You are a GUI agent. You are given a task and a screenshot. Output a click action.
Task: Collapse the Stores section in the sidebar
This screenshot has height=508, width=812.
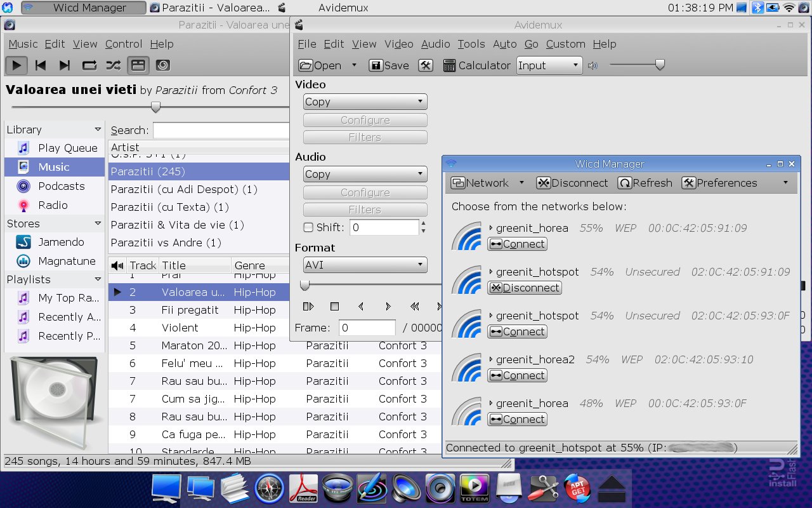98,223
